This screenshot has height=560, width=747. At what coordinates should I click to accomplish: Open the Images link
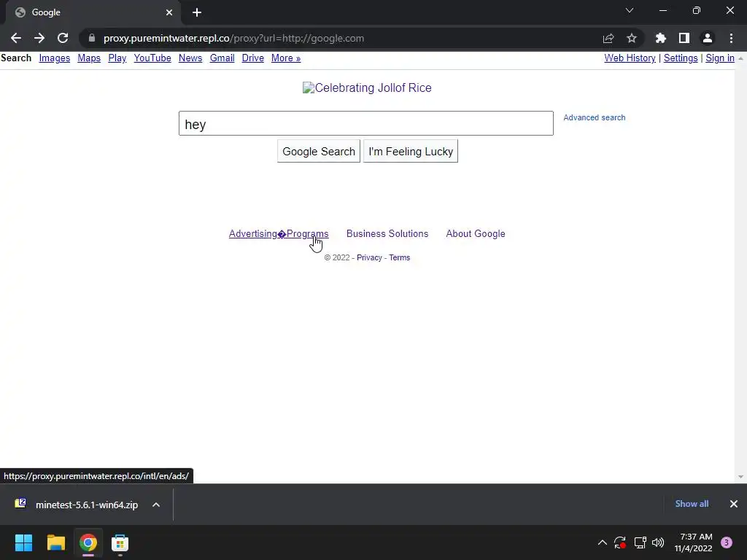pos(54,58)
